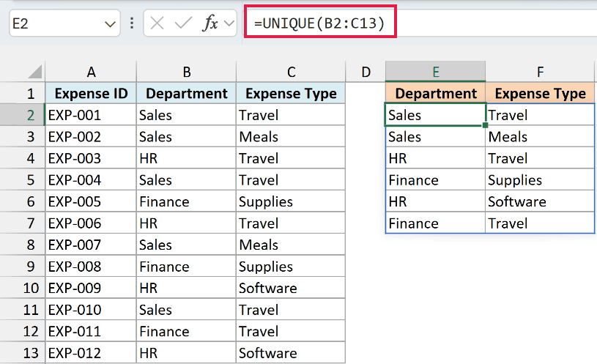This screenshot has width=597, height=364.
Task: Select row 13 header
Action: pos(23,352)
